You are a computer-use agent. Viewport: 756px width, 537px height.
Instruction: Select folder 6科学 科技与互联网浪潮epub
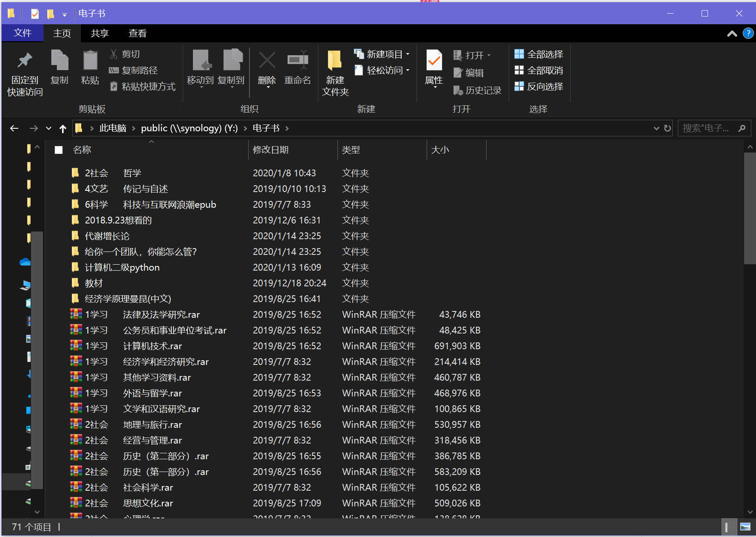click(x=144, y=204)
